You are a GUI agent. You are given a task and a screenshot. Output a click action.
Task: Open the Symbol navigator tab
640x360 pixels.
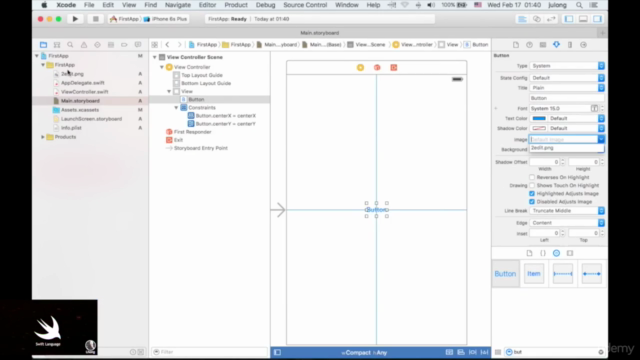[x=57, y=45]
